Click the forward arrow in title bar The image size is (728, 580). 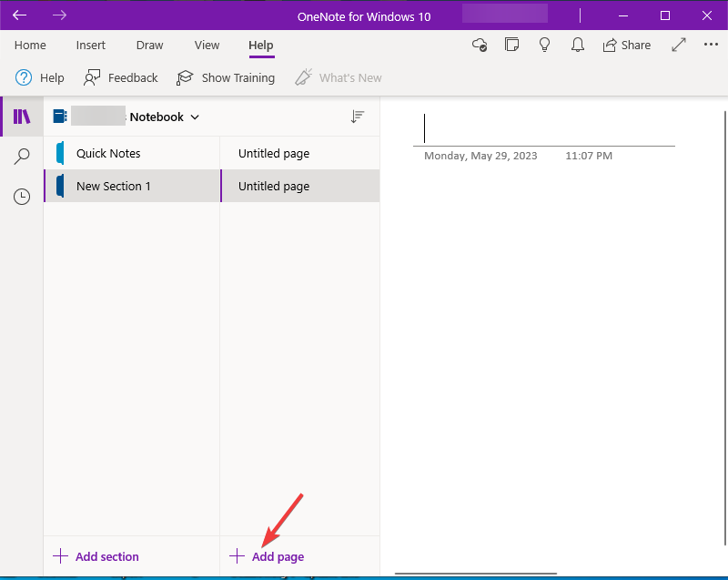click(59, 15)
